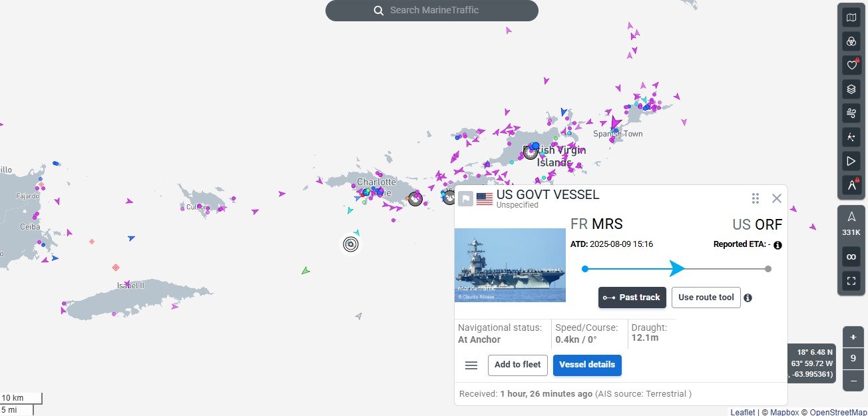Select the distance measuring compass tool
868x416 pixels.
point(851,185)
